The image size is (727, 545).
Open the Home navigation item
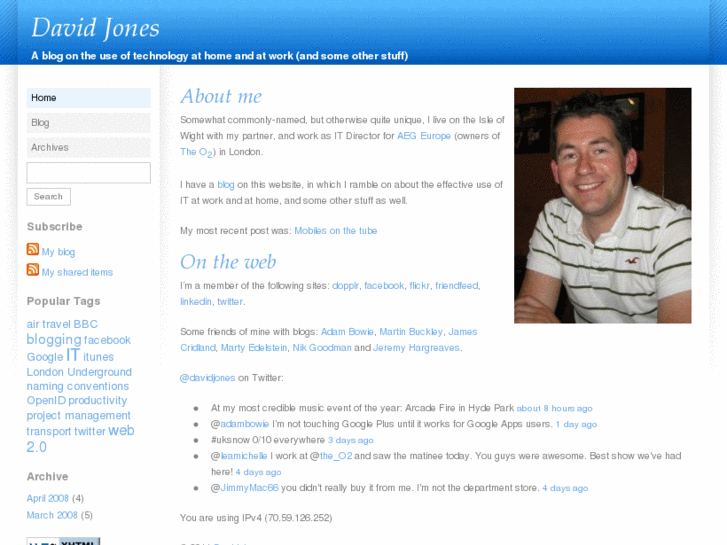point(89,98)
